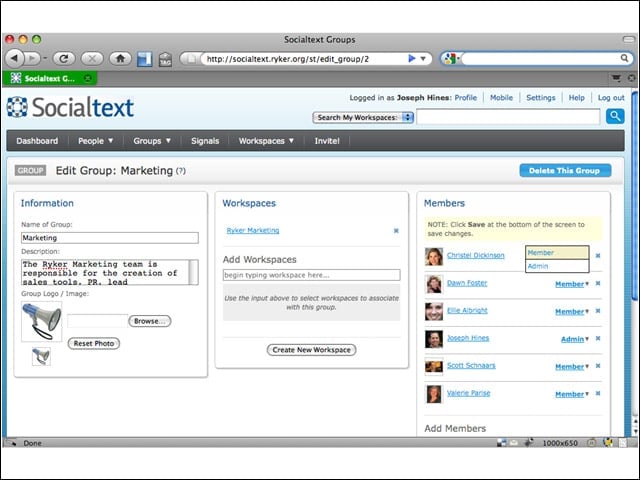This screenshot has height=480, width=640.
Task: Click the Browse... file button
Action: click(x=150, y=321)
